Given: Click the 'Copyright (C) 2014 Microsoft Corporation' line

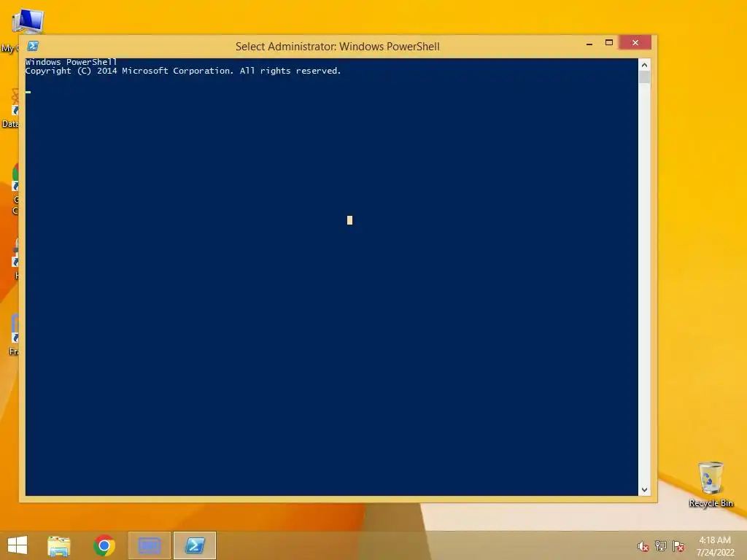Looking at the screenshot, I should tap(183, 71).
